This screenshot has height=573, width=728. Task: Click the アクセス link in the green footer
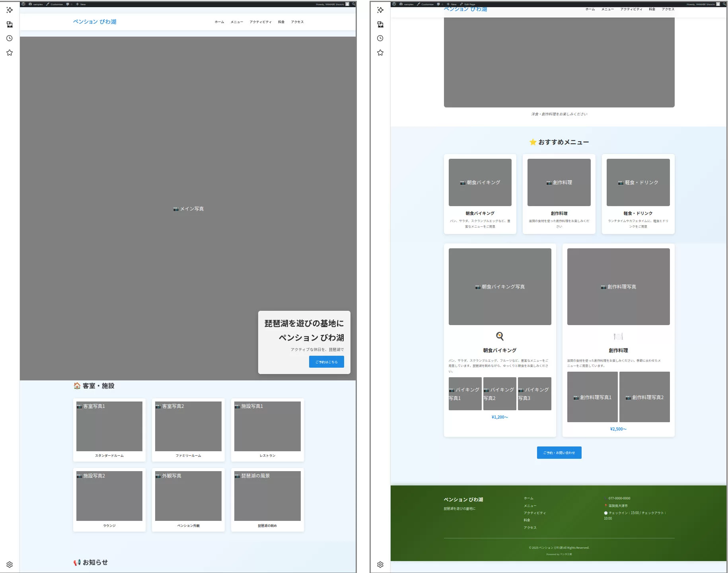[x=530, y=528]
